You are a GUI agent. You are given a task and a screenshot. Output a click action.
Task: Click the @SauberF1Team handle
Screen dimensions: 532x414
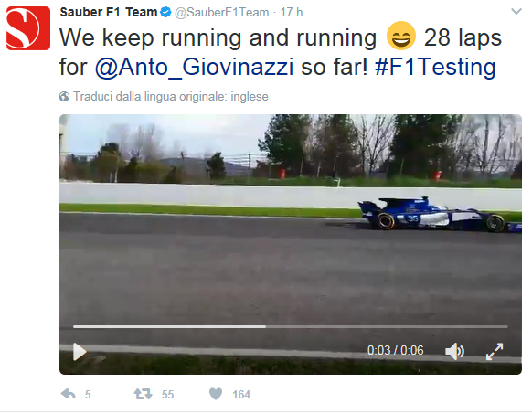pyautogui.click(x=221, y=13)
